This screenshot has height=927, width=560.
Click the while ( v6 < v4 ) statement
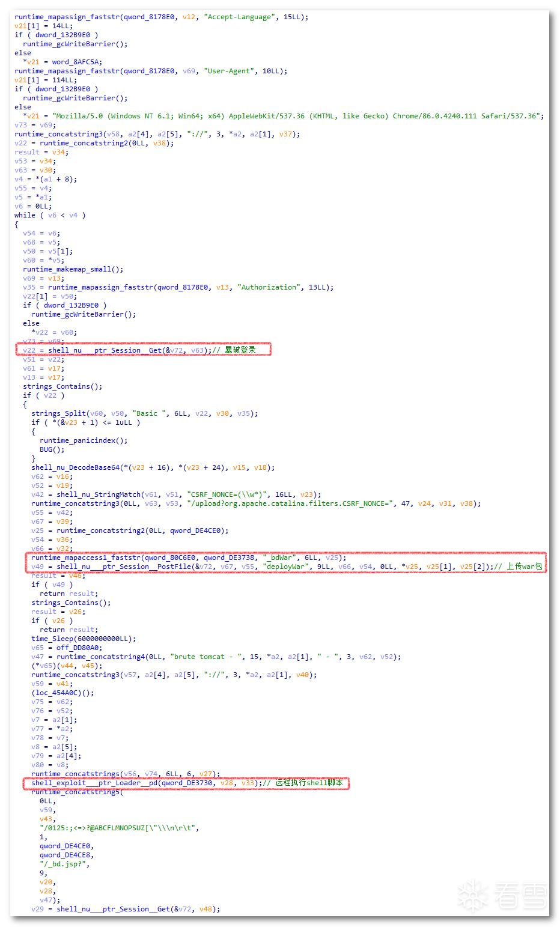point(50,215)
